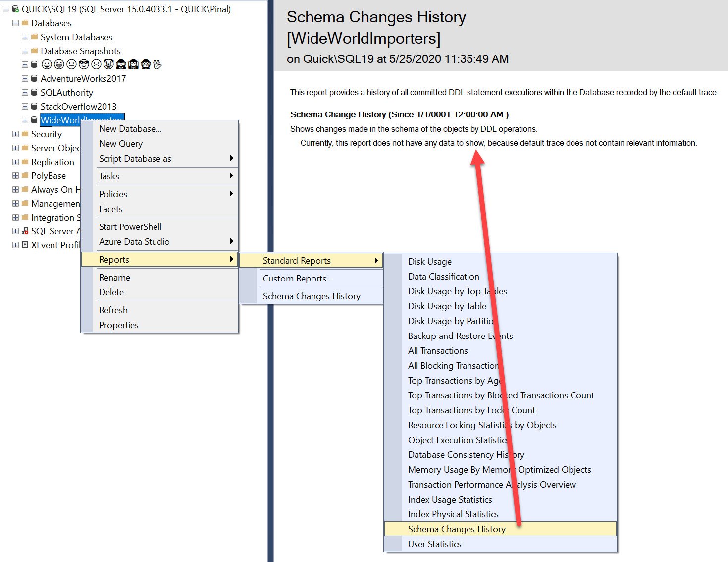The image size is (728, 562).
Task: Collapse the Databases tree node
Action: (15, 23)
